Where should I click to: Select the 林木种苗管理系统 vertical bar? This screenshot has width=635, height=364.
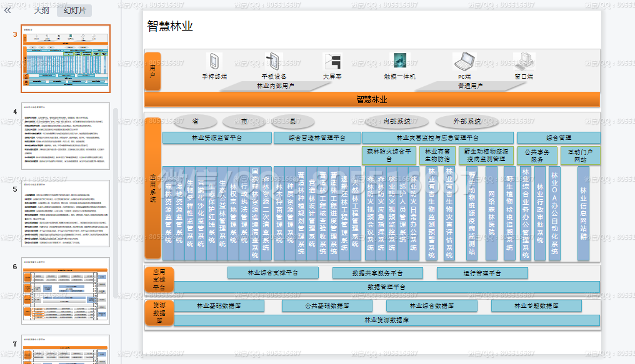[x=279, y=213]
